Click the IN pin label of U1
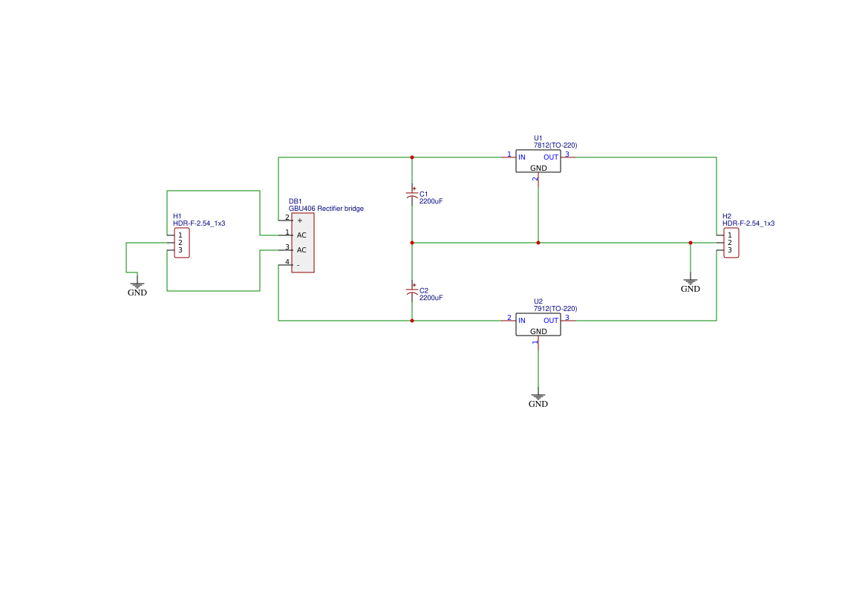This screenshot has height=614, width=868. pos(521,157)
